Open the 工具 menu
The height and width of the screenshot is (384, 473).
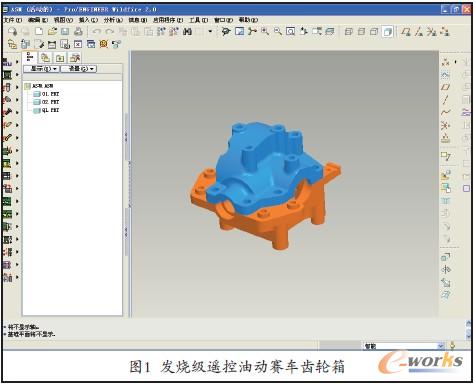click(x=199, y=20)
